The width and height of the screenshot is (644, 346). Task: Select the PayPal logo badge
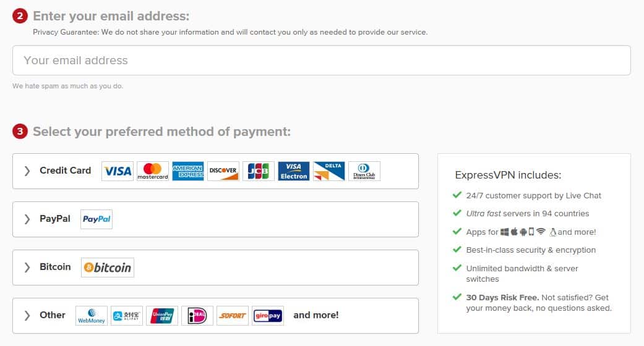click(97, 219)
